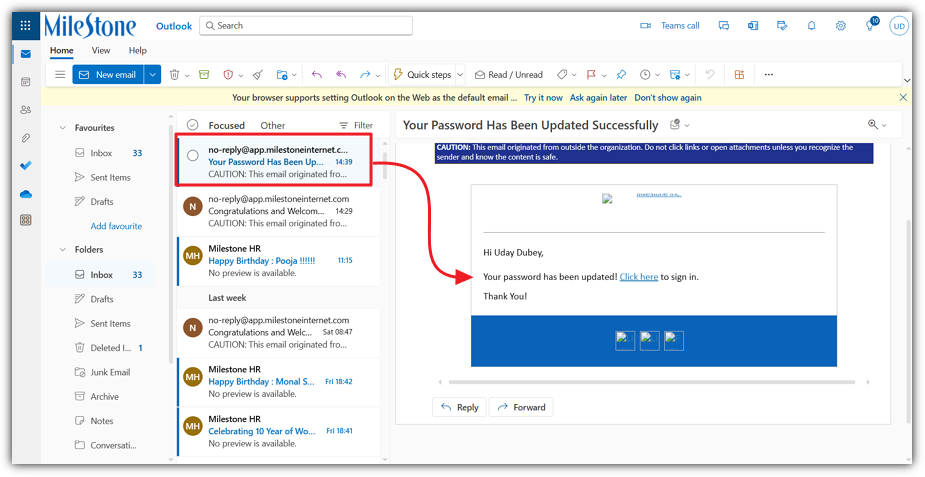Image resolution: width=925 pixels, height=477 pixels.
Task: Click the Click here sign in link
Action: [x=639, y=277]
